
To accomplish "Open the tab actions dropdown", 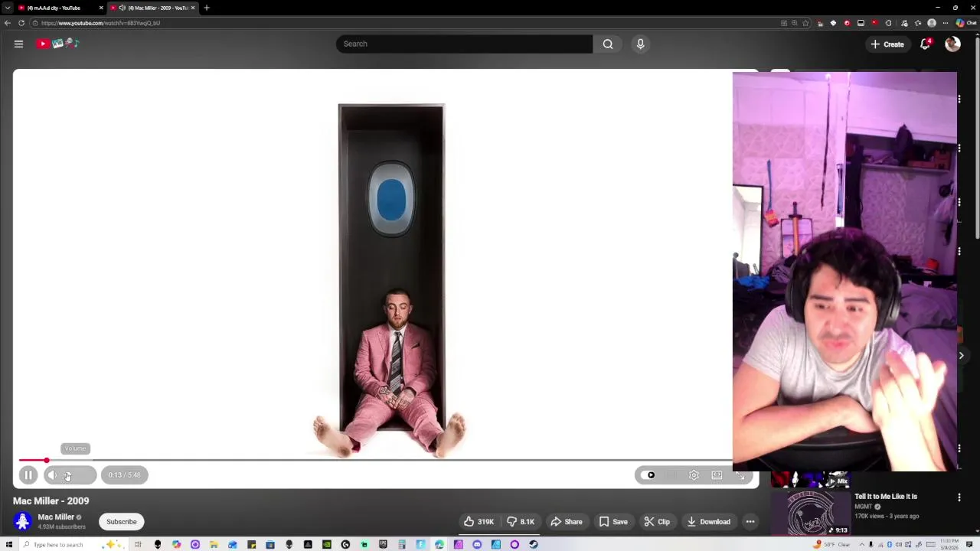I will 8,8.
